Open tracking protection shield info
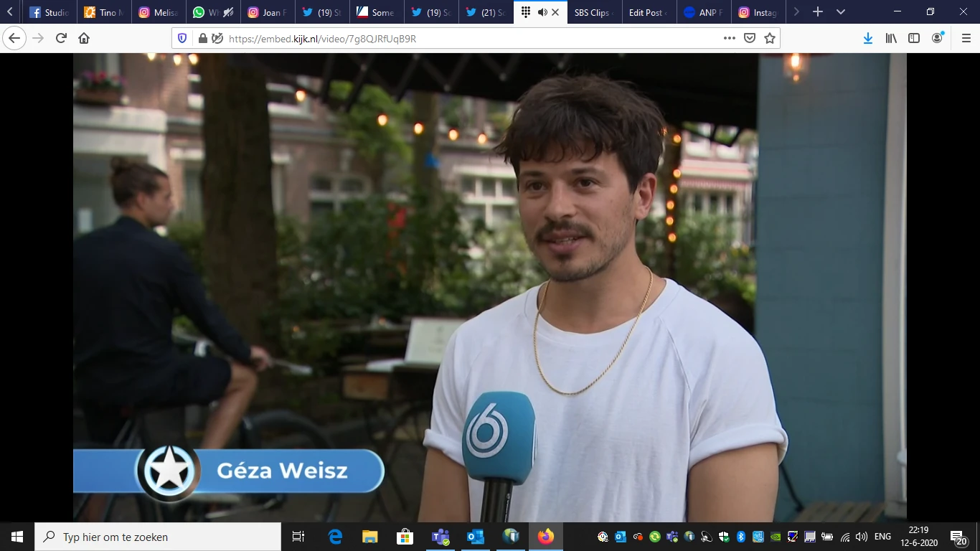980x551 pixels. 182,39
